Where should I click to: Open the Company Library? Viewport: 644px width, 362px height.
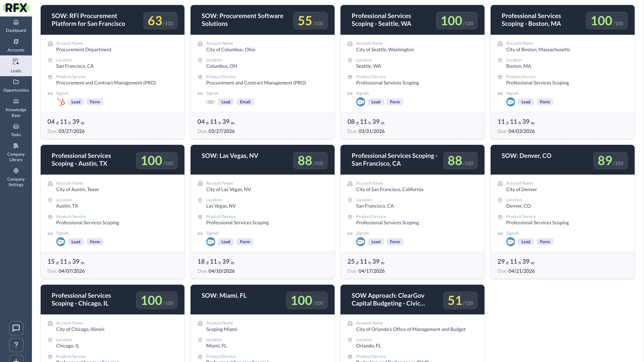click(x=16, y=152)
